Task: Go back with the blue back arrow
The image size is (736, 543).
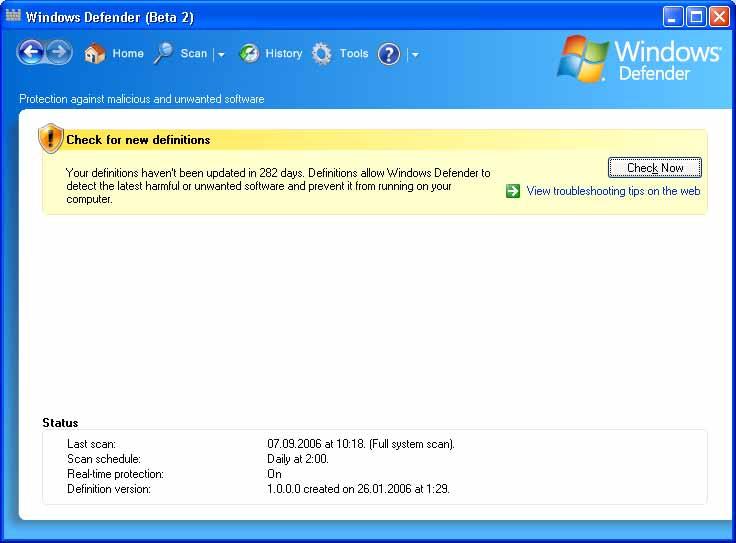Action: pyautogui.click(x=31, y=52)
